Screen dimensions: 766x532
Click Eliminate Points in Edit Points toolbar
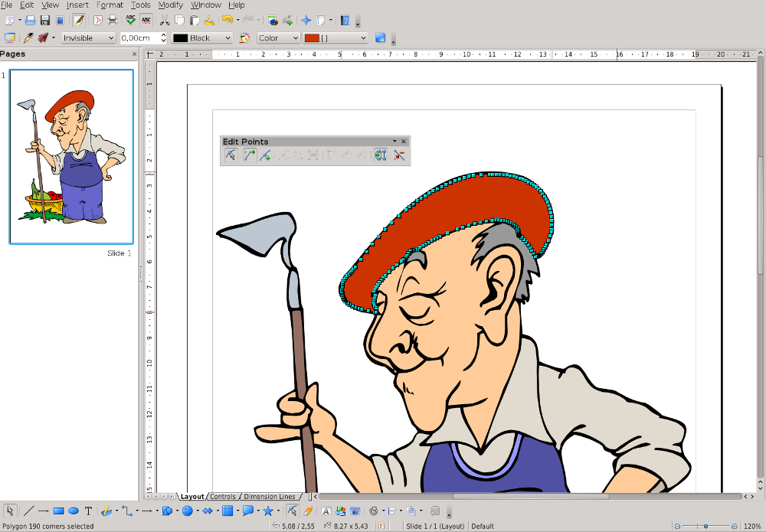point(399,155)
